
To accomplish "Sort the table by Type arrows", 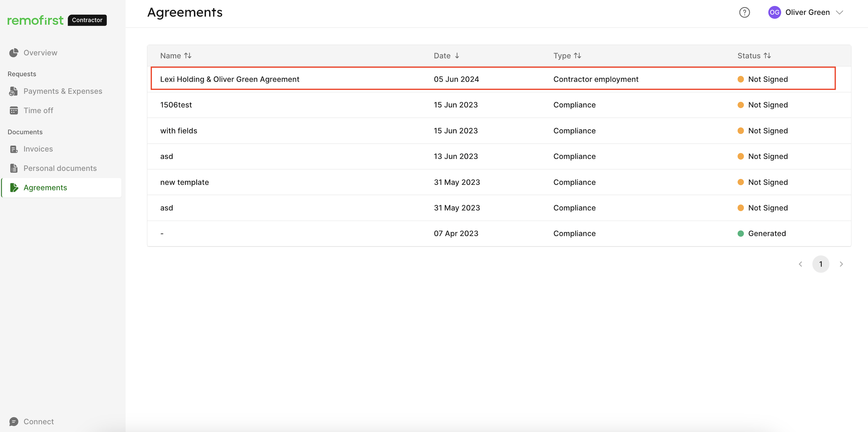I will (577, 56).
